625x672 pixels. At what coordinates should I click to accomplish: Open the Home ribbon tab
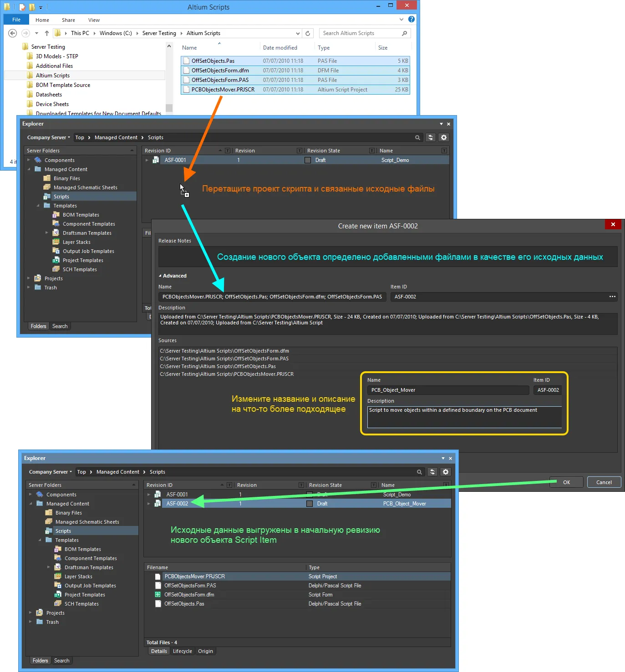(42, 20)
